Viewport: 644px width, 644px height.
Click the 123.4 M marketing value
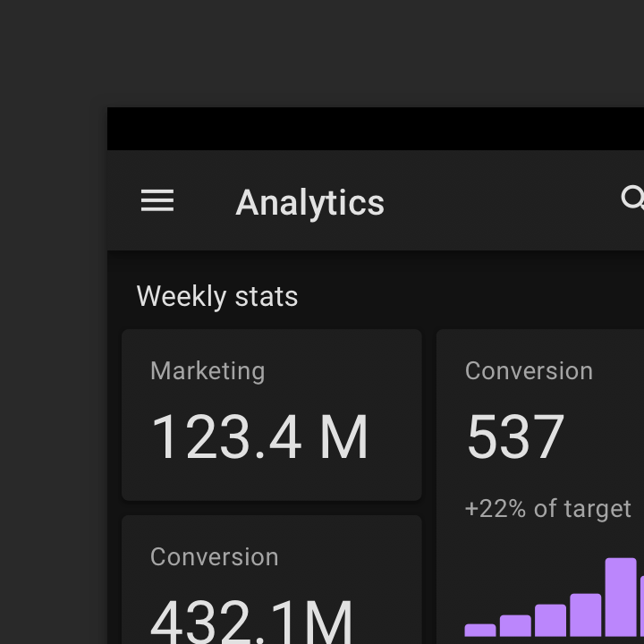259,438
